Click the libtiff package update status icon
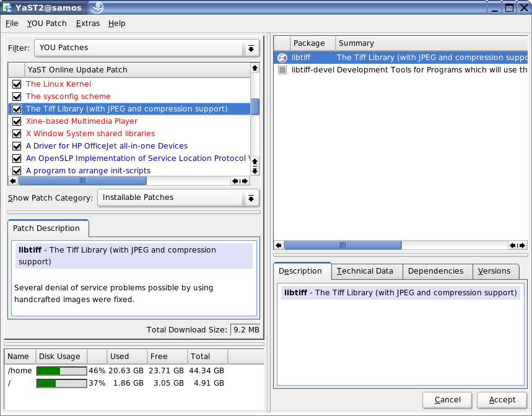 282,58
